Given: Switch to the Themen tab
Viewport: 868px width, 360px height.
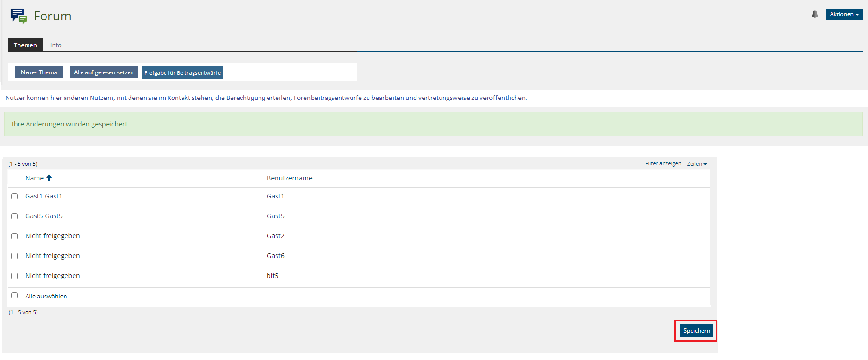Looking at the screenshot, I should 25,45.
